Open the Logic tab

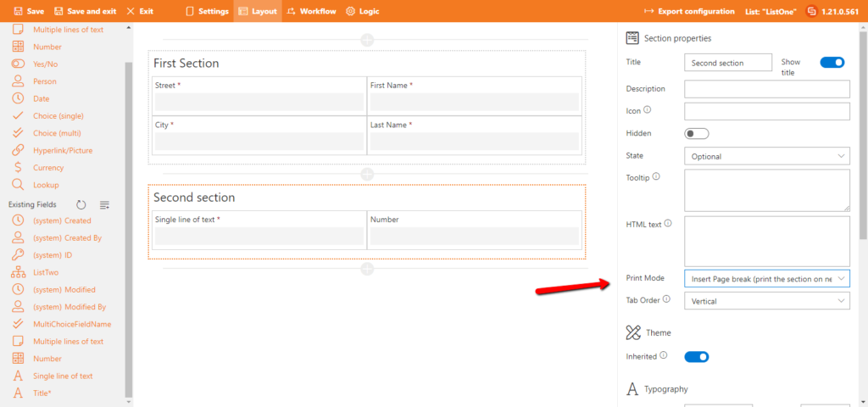click(363, 11)
